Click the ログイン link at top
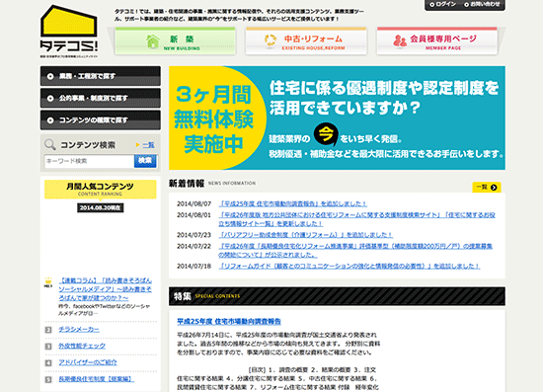 pos(443,4)
